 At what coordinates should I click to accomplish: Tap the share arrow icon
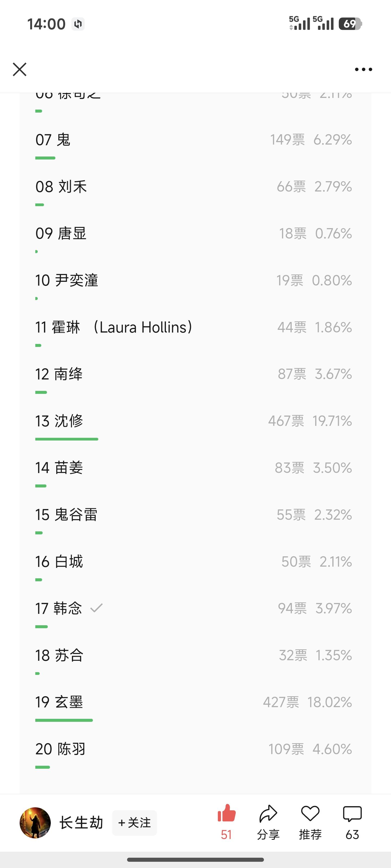(268, 814)
